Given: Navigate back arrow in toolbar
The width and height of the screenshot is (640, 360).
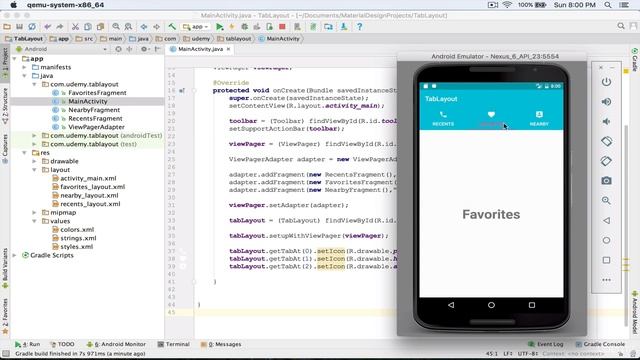Looking at the screenshot, I should point(144,27).
